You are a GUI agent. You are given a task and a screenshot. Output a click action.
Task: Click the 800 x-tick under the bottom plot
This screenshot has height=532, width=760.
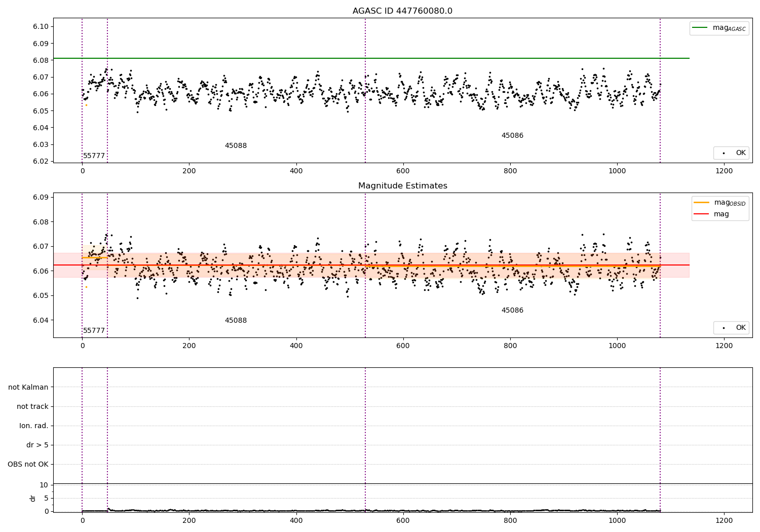point(510,520)
